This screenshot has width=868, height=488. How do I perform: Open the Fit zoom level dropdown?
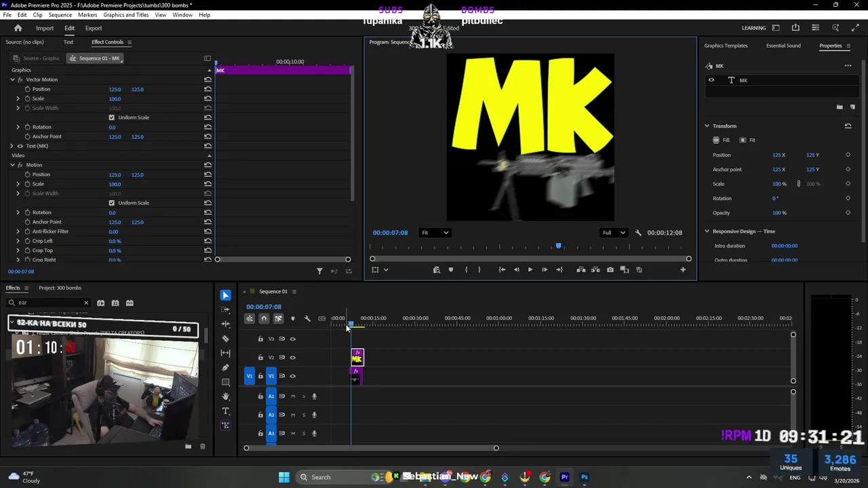(x=435, y=232)
